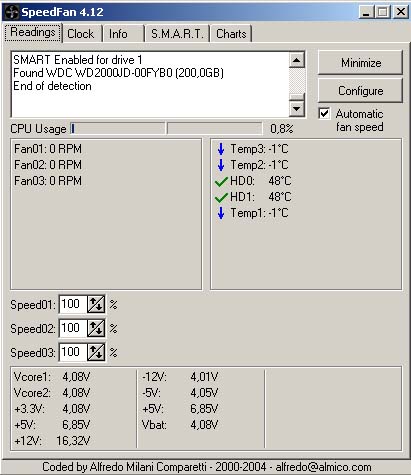Click the -5V 4,05V voltage reading
411x475 pixels.
coord(180,393)
